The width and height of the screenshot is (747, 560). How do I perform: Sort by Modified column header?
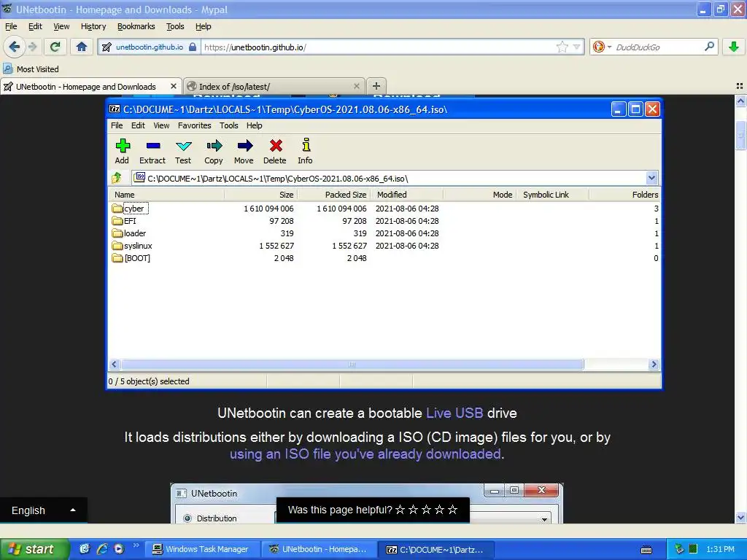click(x=407, y=194)
